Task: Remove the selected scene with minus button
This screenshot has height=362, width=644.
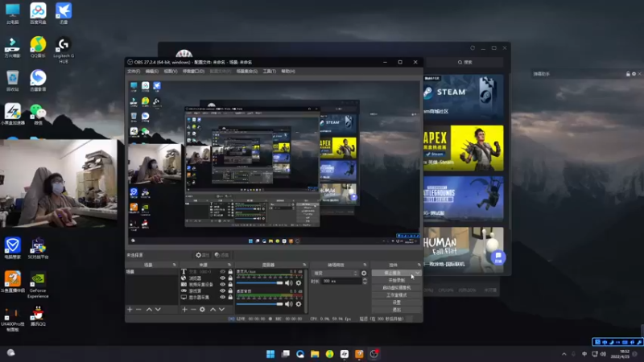Action: pyautogui.click(x=138, y=309)
